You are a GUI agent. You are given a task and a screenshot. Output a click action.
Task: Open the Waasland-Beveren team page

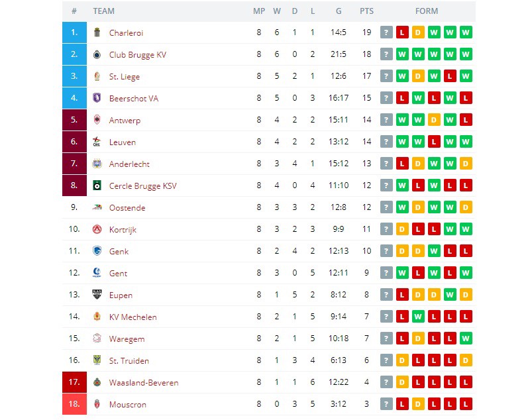pos(144,382)
